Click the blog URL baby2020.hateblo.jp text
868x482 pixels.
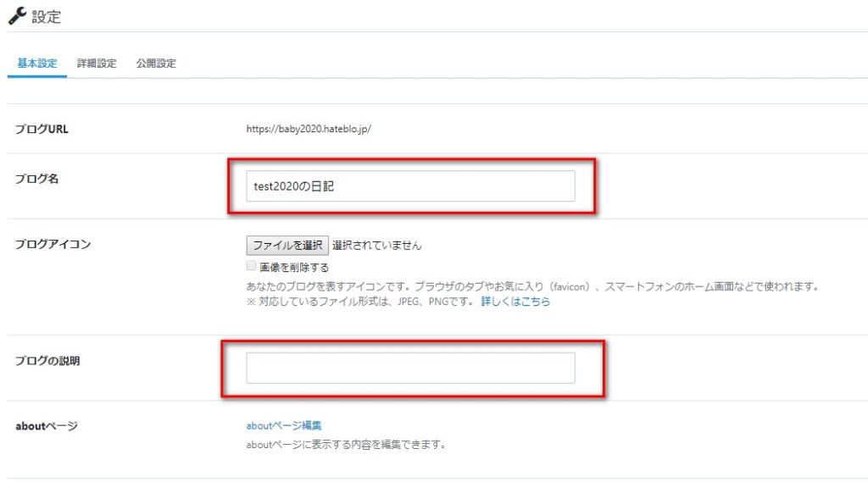(x=309, y=129)
